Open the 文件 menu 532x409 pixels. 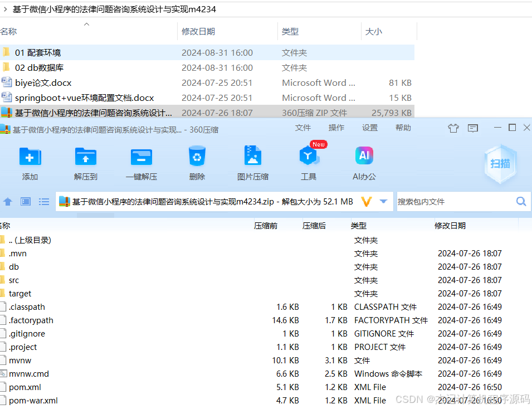(x=302, y=128)
